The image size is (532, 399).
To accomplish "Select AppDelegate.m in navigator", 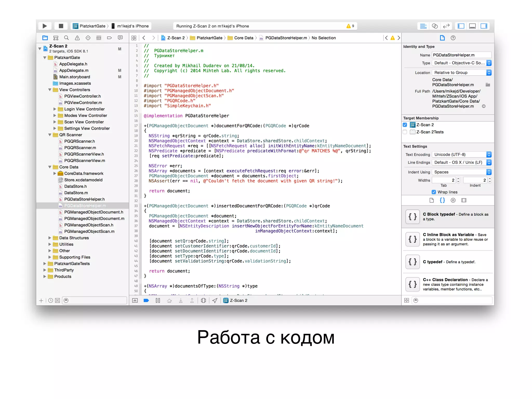I will [74, 70].
